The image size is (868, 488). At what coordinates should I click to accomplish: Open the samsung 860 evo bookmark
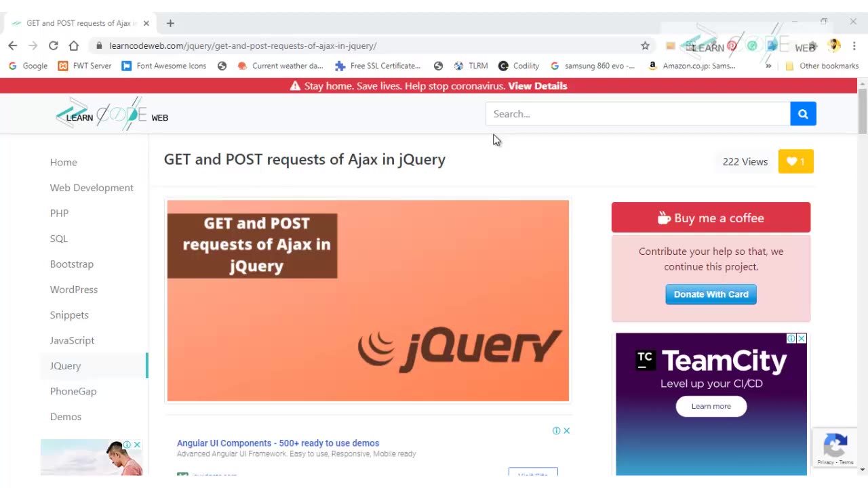[593, 66]
